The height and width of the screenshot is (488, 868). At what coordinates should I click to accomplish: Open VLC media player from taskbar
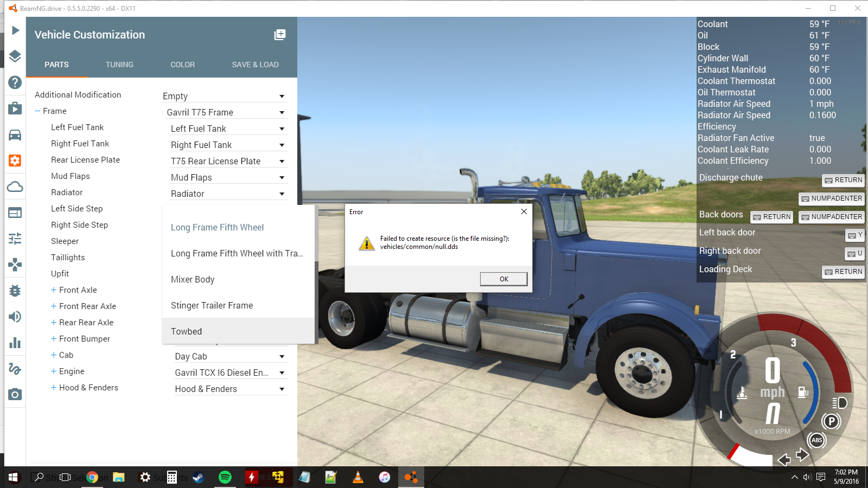tap(358, 477)
